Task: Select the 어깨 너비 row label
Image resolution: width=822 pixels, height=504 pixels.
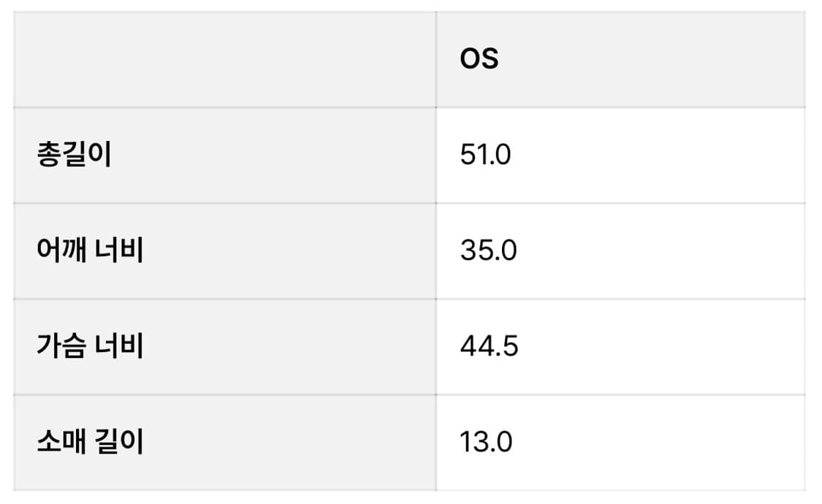Action: (90, 251)
